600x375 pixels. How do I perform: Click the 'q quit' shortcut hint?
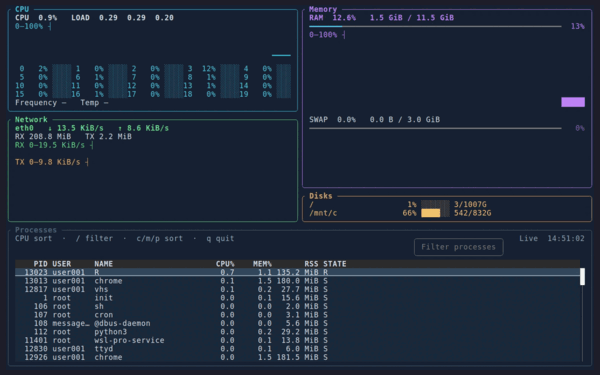point(220,238)
